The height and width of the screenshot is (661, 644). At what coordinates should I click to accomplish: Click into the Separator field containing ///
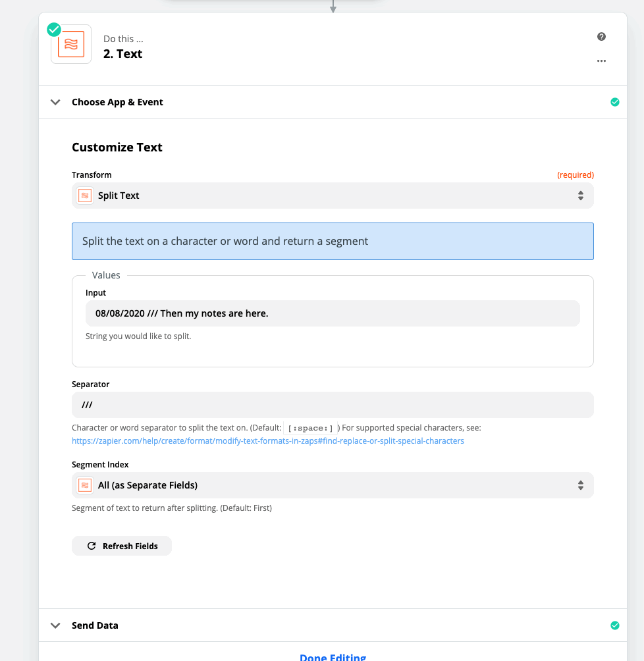[x=333, y=405]
